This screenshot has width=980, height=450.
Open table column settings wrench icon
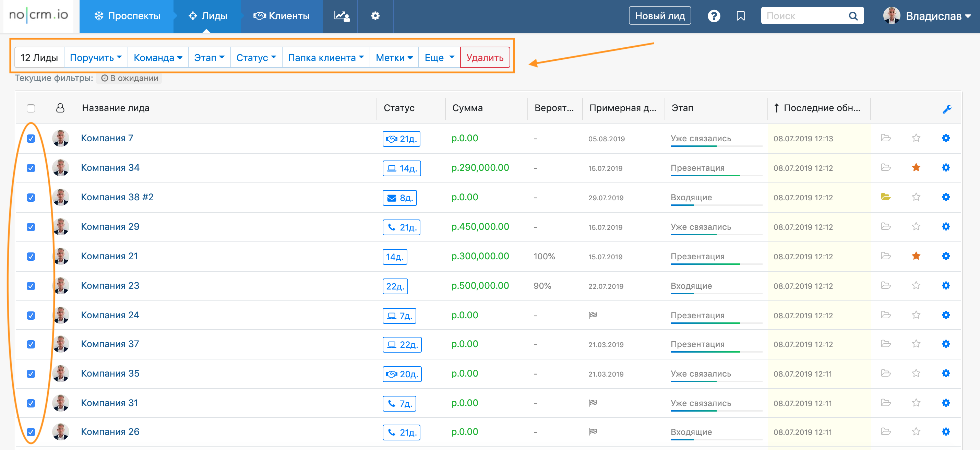click(x=947, y=109)
